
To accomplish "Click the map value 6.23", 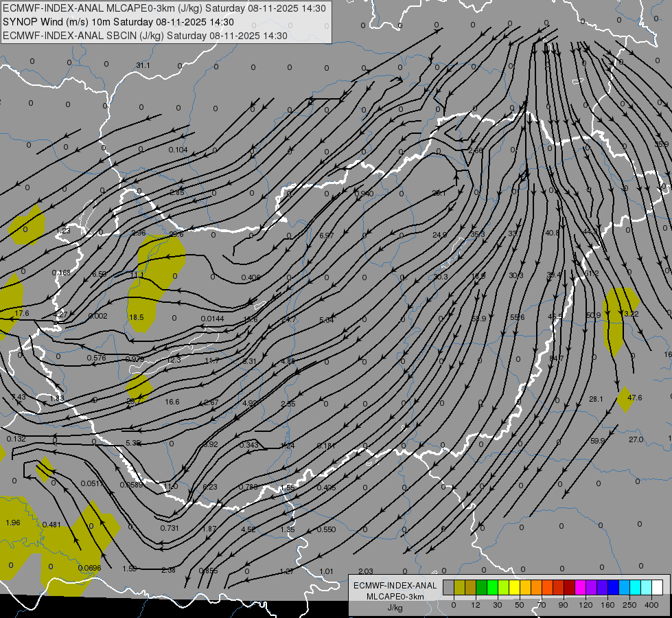I will point(210,487).
